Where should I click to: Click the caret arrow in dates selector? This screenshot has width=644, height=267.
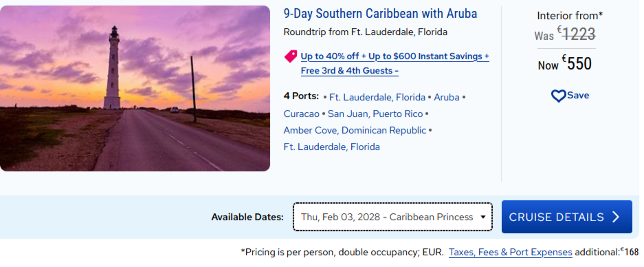[483, 217]
